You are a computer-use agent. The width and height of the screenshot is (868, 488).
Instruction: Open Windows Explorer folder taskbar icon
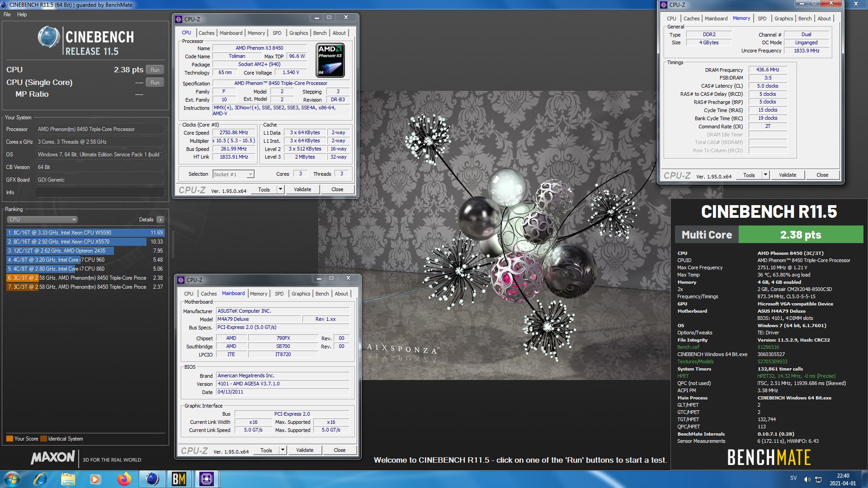[68, 479]
